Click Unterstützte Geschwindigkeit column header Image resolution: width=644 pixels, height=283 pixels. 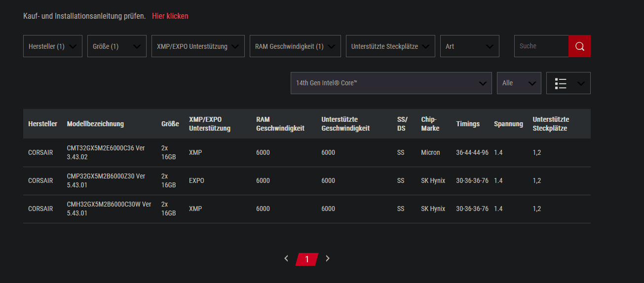(x=345, y=124)
